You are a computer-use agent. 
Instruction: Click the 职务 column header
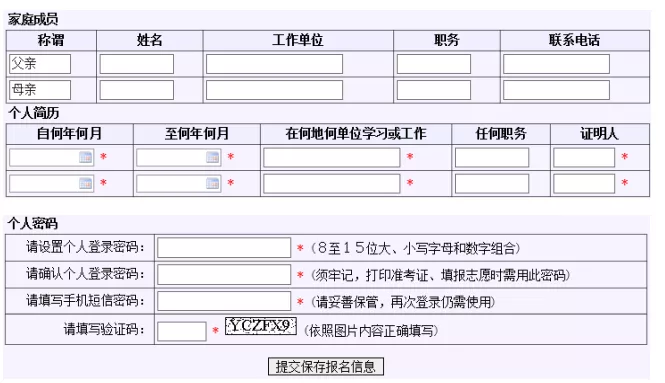tap(447, 40)
